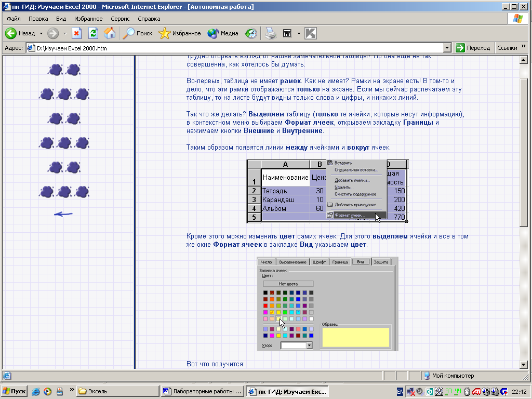Click the black swatch in pictured color palette

pos(265,293)
